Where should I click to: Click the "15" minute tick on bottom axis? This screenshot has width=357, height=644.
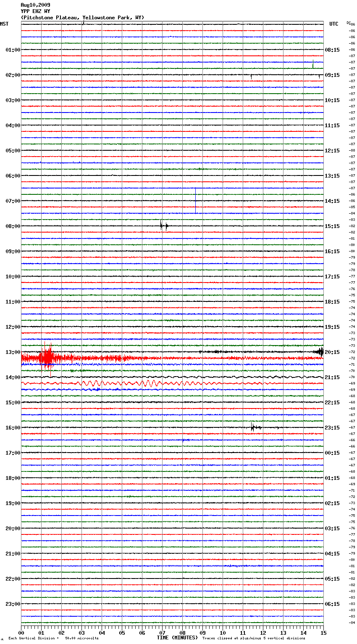click(323, 633)
